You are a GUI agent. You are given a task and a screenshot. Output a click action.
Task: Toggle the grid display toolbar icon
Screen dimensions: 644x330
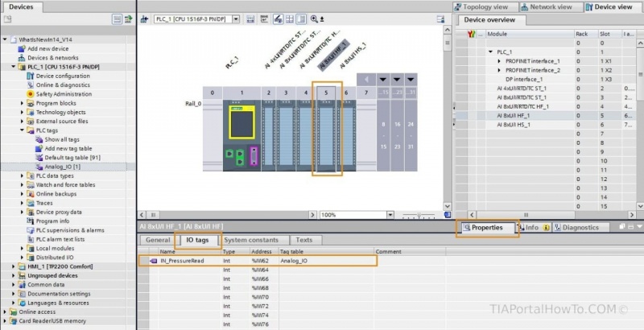coord(290,19)
